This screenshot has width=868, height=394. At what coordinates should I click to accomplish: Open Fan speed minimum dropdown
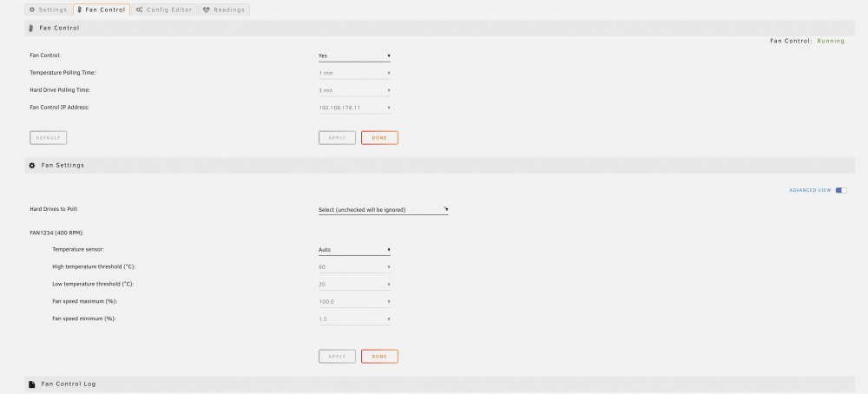(x=354, y=318)
